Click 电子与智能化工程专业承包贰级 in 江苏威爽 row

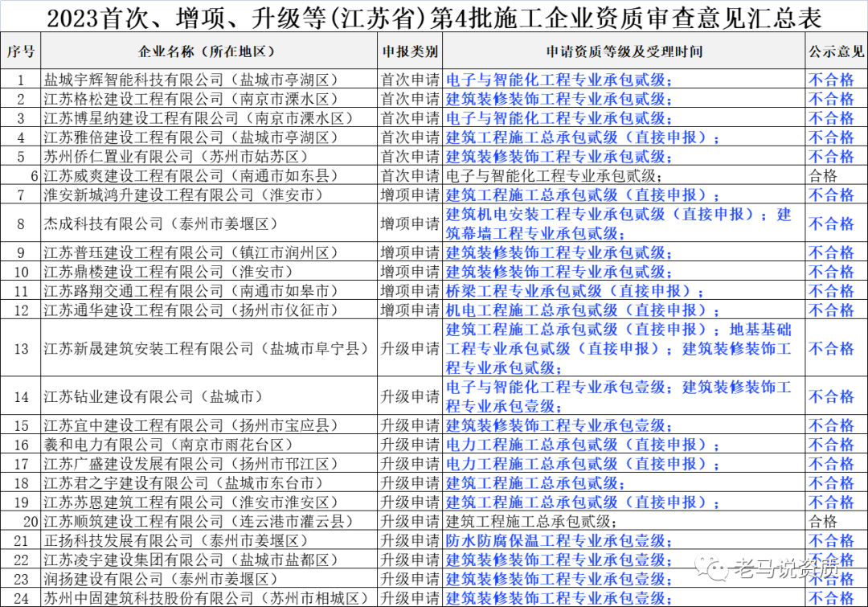pyautogui.click(x=624, y=175)
